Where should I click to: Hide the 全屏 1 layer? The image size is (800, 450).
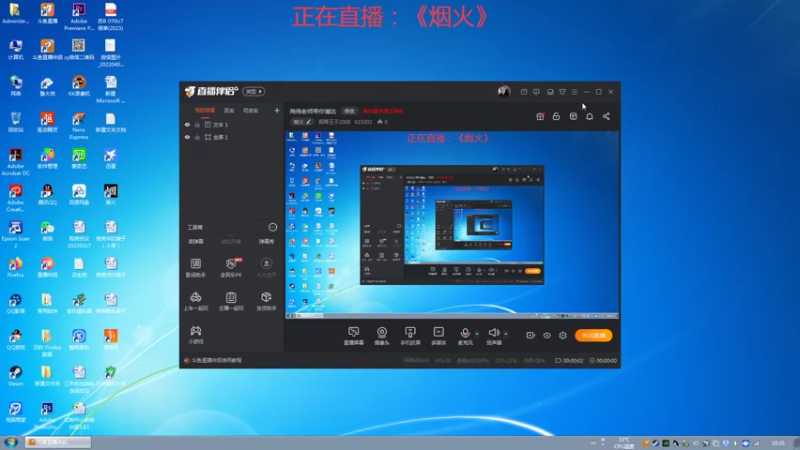tap(187, 137)
